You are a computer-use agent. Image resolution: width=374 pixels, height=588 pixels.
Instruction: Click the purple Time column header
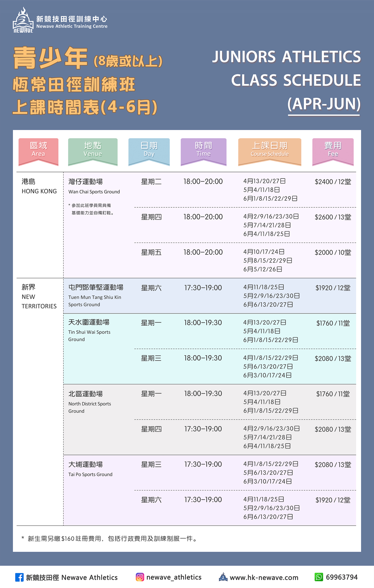203,150
